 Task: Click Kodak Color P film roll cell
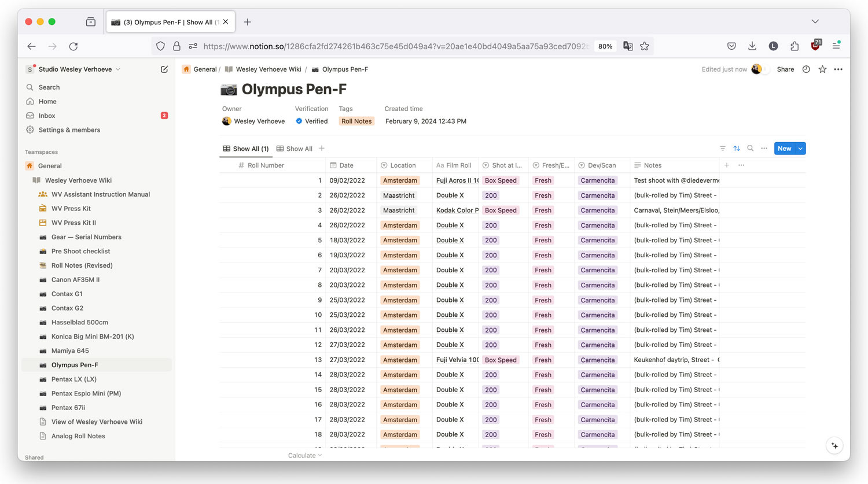pyautogui.click(x=455, y=210)
